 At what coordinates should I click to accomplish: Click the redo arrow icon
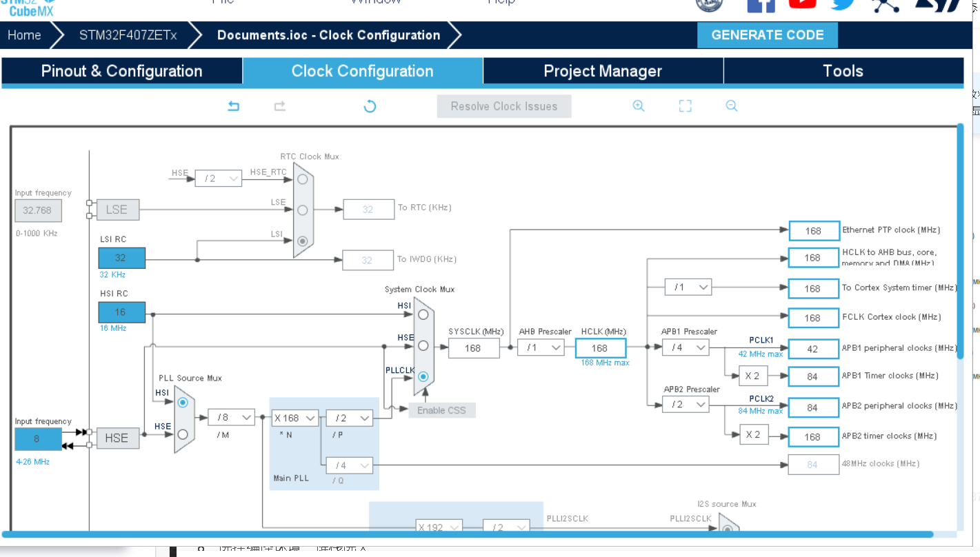click(x=279, y=106)
